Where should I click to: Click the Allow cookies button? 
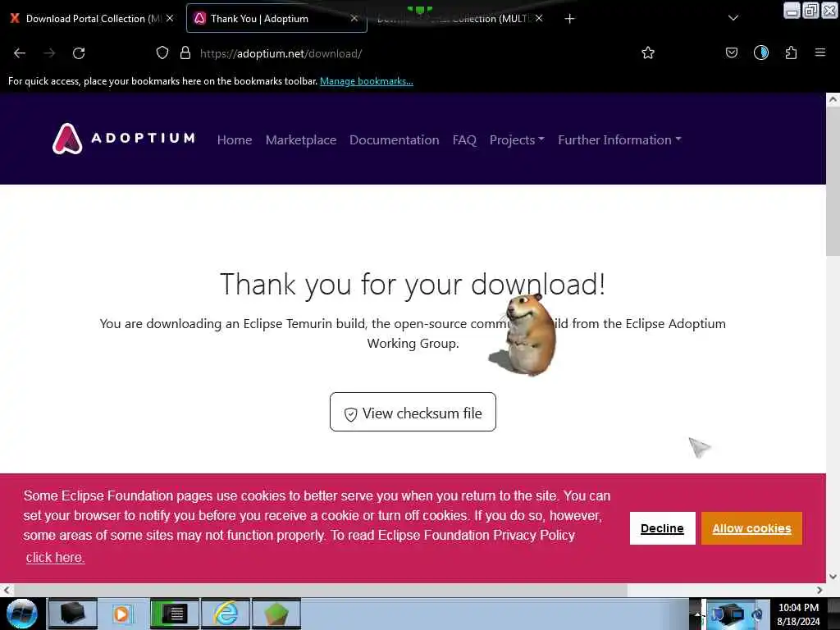click(751, 528)
